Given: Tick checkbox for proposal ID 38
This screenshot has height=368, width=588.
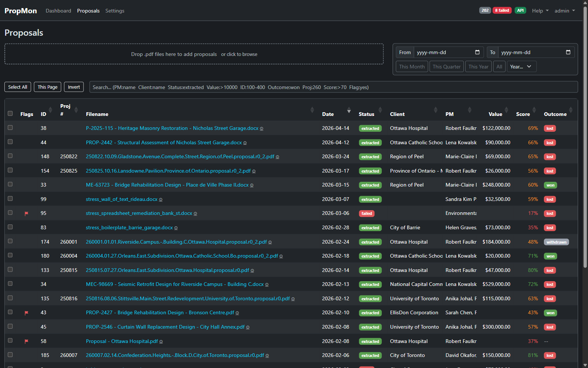Looking at the screenshot, I should point(10,128).
